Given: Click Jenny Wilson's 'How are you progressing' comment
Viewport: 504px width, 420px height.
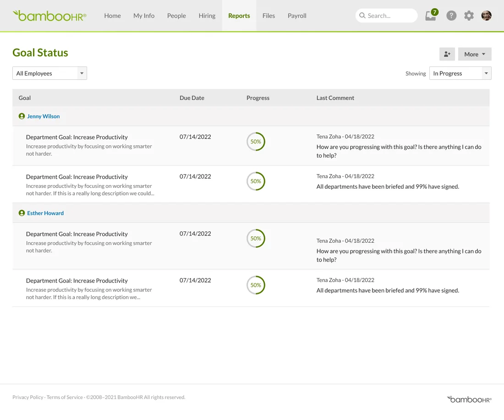Looking at the screenshot, I should tap(399, 151).
